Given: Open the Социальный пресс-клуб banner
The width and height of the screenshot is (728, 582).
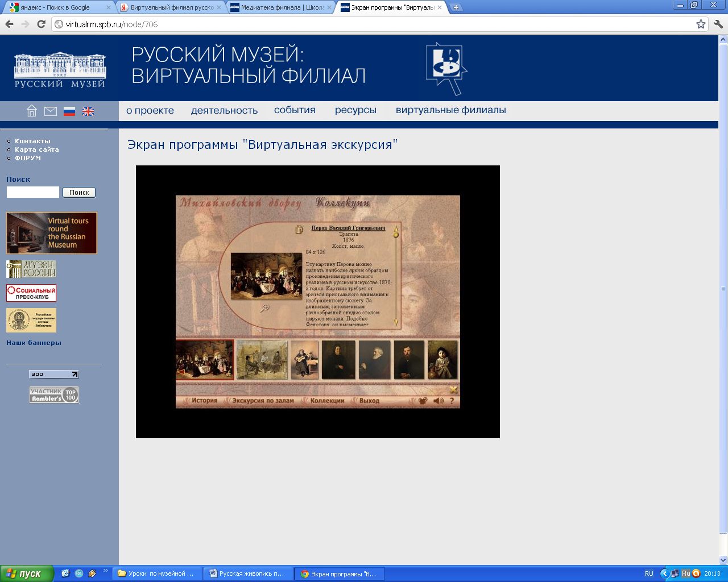Looking at the screenshot, I should 31,293.
